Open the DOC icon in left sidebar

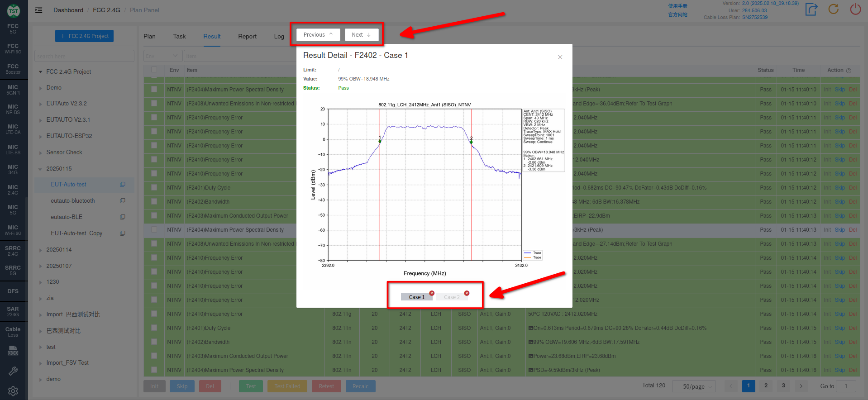pyautogui.click(x=13, y=351)
